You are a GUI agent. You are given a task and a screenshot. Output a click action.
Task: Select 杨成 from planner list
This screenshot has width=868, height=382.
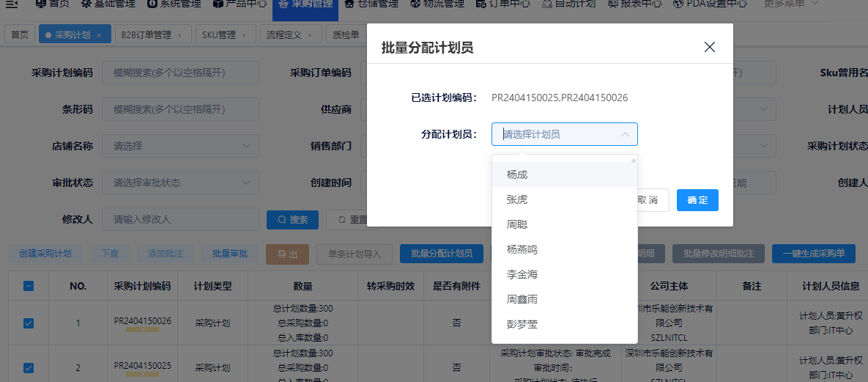click(x=565, y=175)
